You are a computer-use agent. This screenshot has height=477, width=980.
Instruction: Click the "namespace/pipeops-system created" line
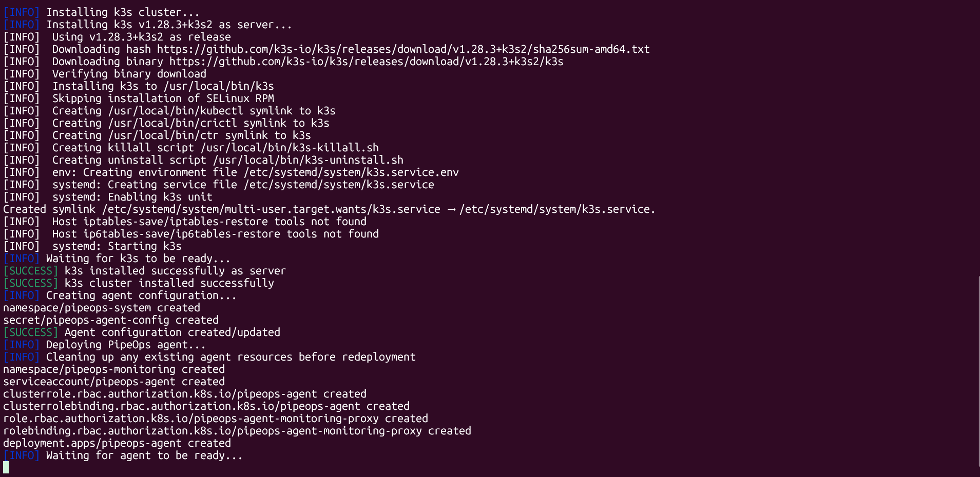pyautogui.click(x=102, y=308)
